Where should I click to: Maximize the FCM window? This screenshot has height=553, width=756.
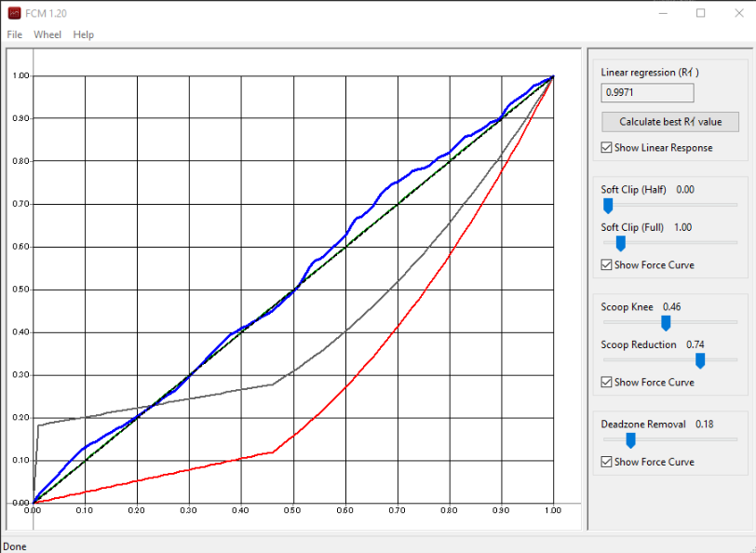point(700,13)
